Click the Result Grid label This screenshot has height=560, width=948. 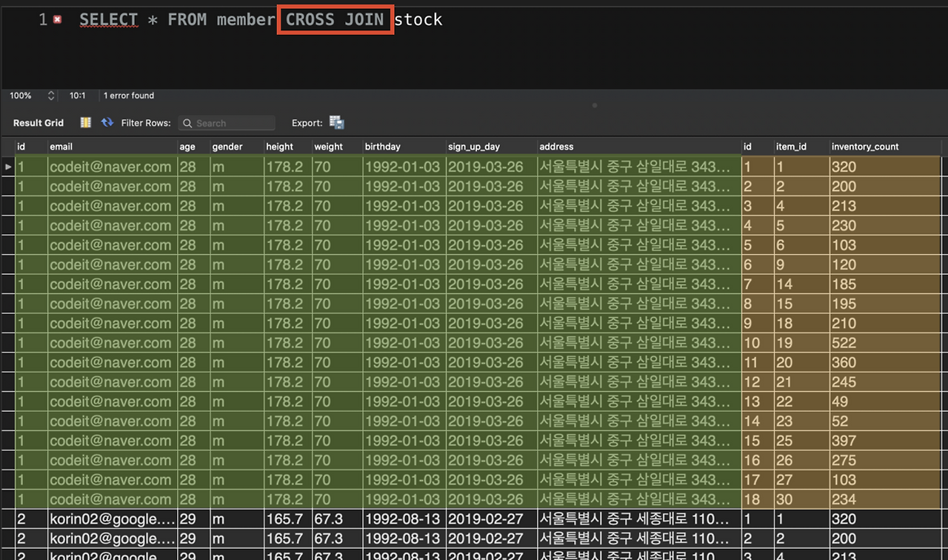39,123
